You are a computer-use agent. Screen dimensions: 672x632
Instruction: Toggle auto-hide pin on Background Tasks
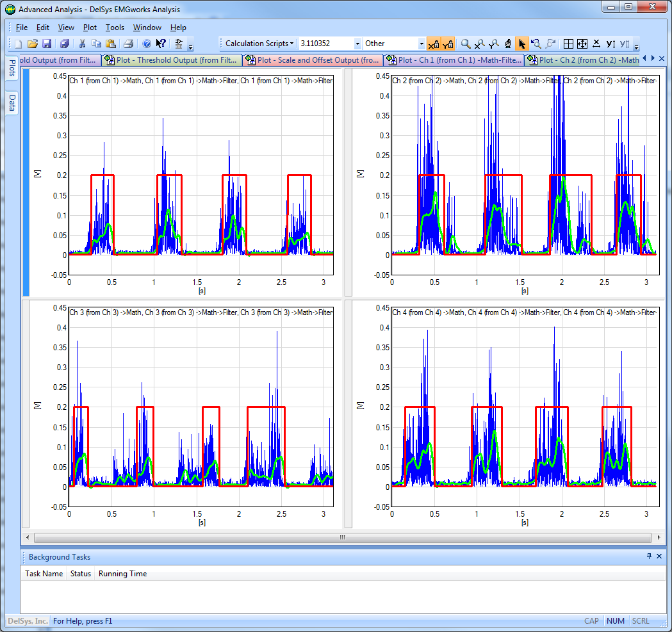click(x=649, y=556)
